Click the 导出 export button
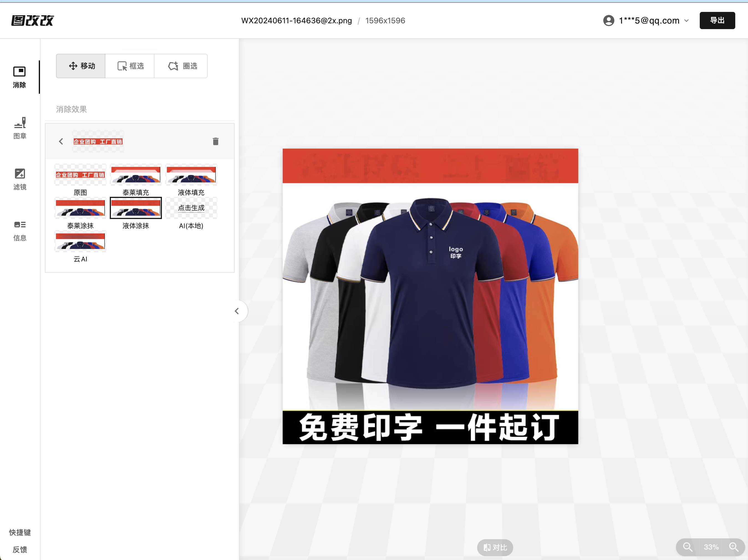 click(717, 21)
